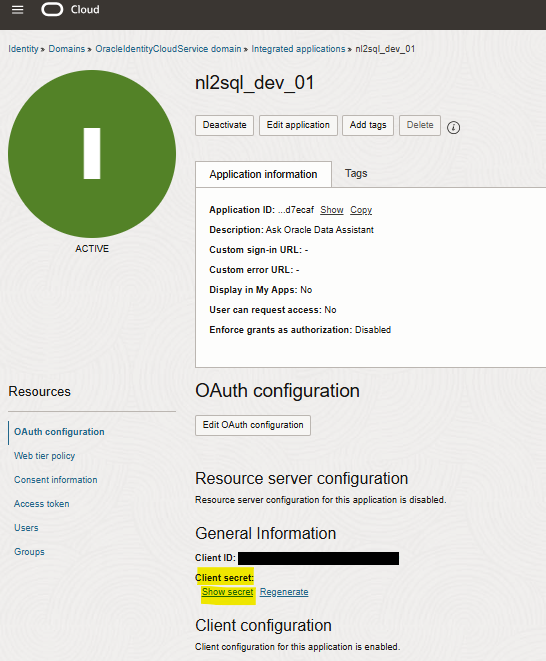This screenshot has width=546, height=661.
Task: Click Edit OAuth configuration button
Action: pos(253,425)
